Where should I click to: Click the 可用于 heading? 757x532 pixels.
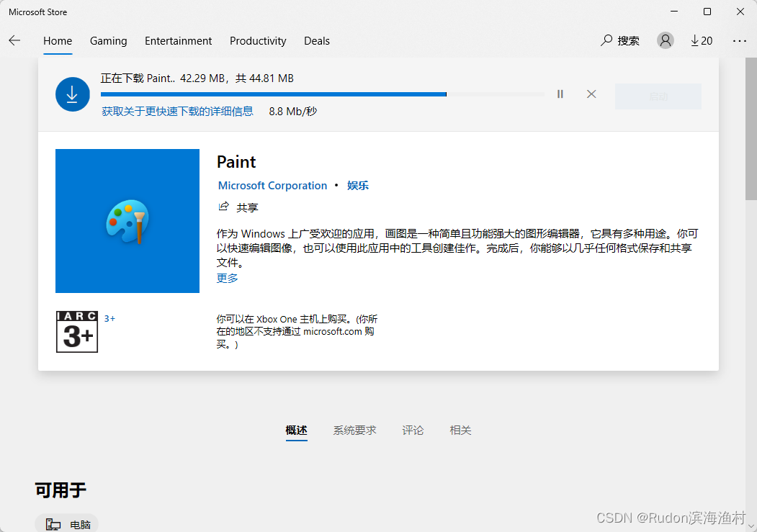click(61, 490)
